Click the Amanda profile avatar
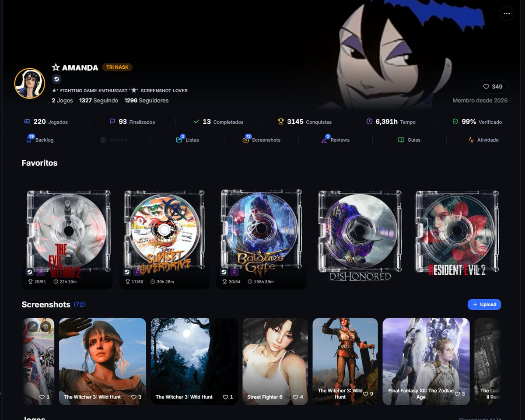The image size is (525, 420). (x=30, y=83)
